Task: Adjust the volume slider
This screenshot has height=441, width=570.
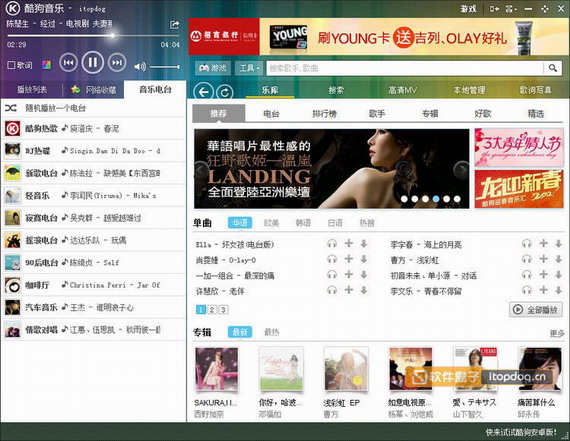Action: (165, 67)
